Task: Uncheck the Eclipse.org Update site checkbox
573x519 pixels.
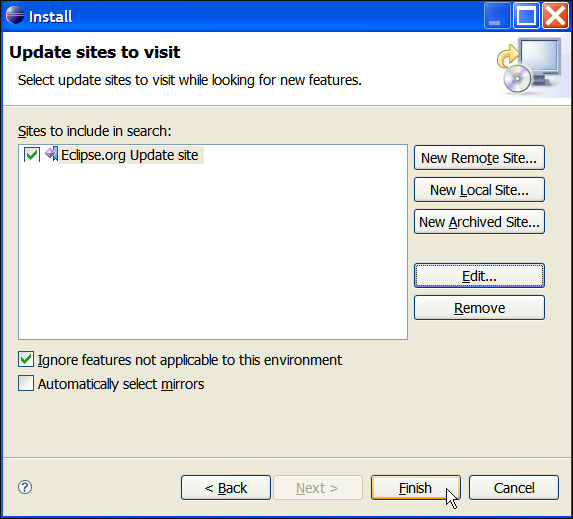Action: pyautogui.click(x=32, y=155)
